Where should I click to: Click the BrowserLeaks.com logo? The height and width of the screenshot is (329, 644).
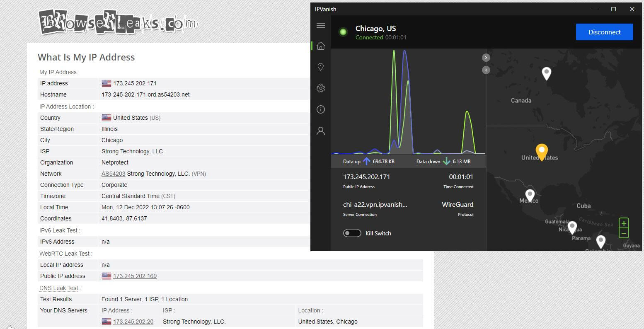coord(118,22)
